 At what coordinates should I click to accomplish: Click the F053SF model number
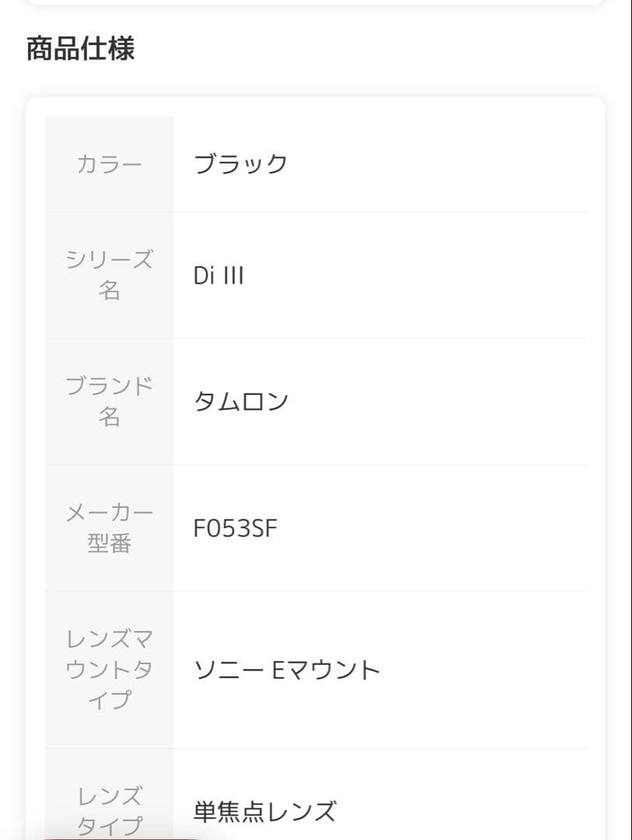[x=235, y=529]
